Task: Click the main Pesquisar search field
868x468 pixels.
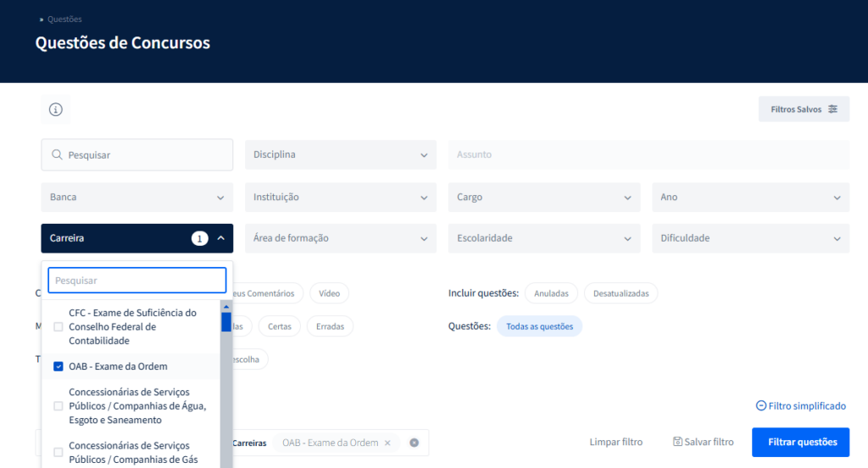Action: tap(136, 154)
